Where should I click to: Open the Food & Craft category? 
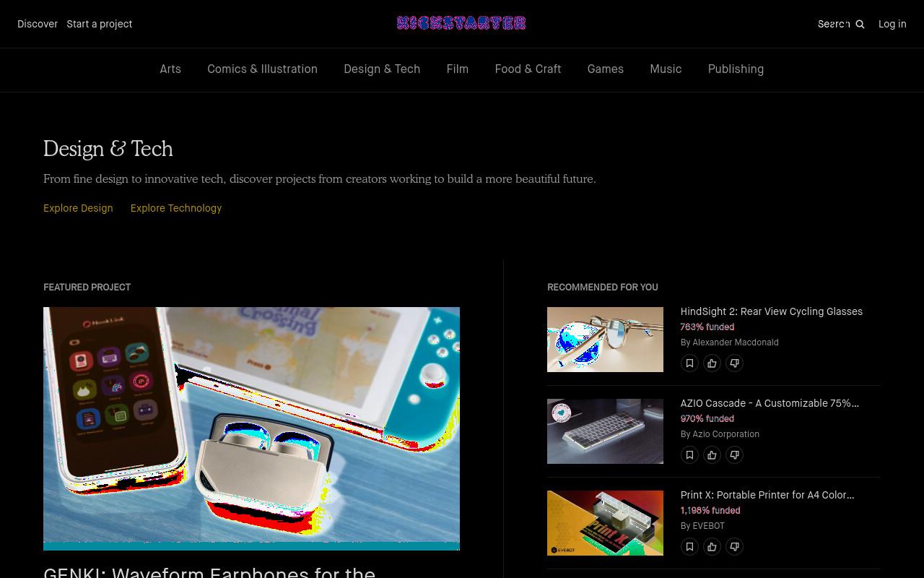tap(528, 69)
